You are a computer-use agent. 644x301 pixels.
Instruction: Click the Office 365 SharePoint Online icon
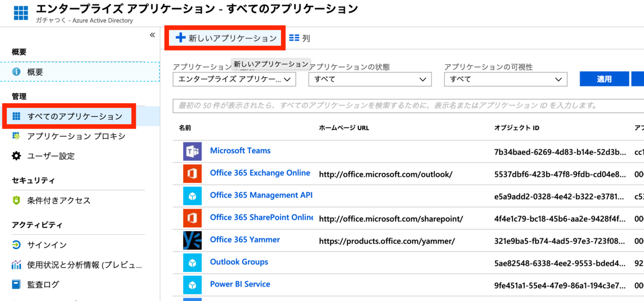(x=192, y=219)
